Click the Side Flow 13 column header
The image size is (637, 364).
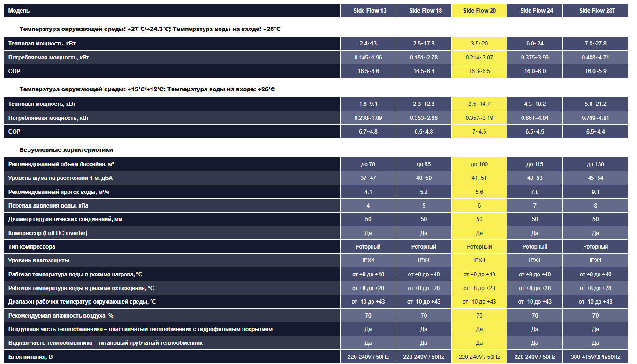pyautogui.click(x=368, y=11)
